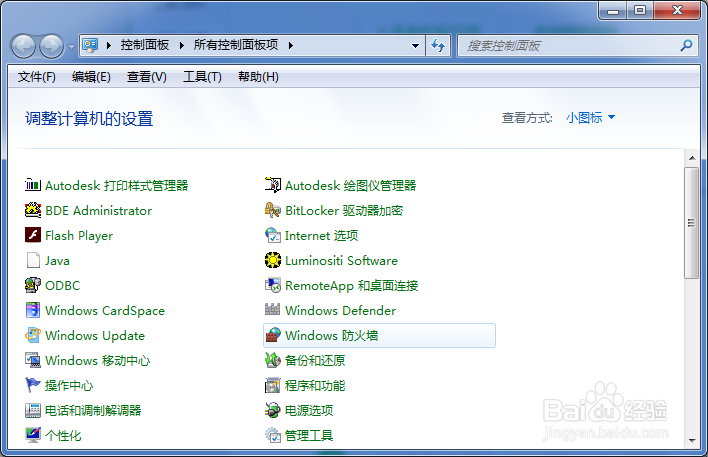Go forward with the Forward button
Screen dimensions: 708x457
coord(51,46)
